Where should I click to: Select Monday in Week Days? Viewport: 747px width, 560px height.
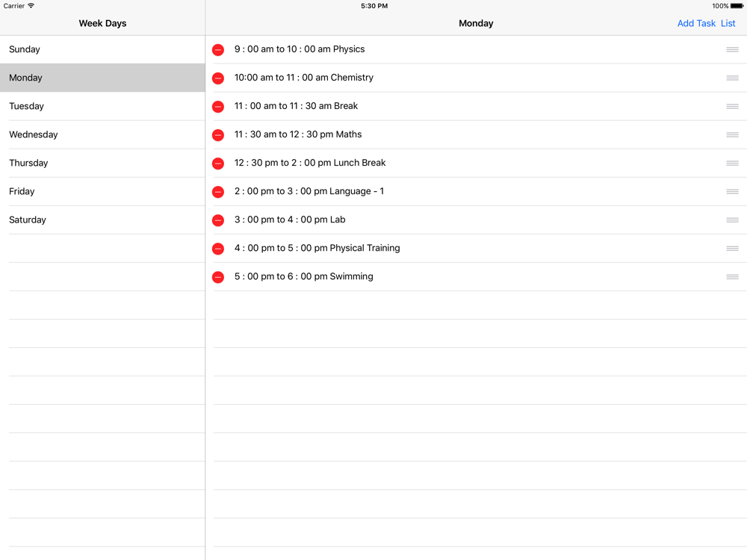pyautogui.click(x=102, y=78)
